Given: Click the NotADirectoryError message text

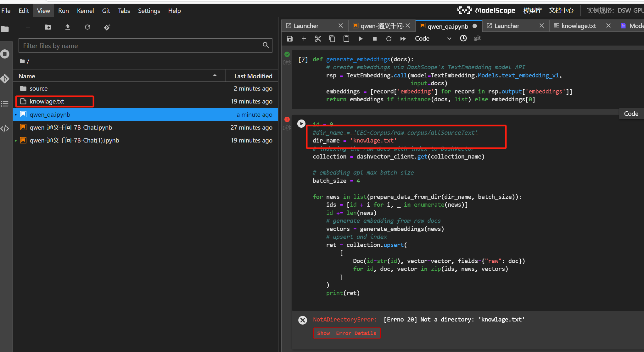Looking at the screenshot, I should coord(419,320).
